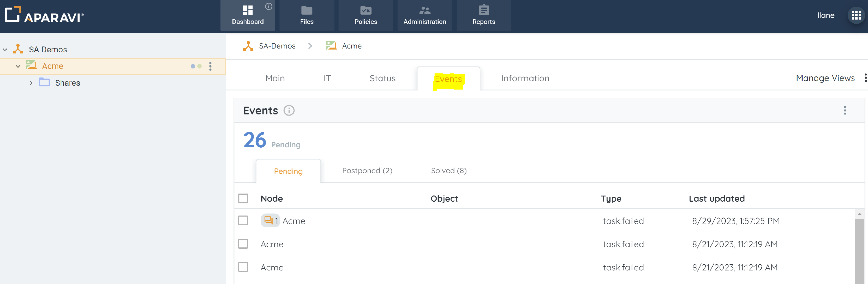Click the Manage Views button
Viewport: 868px width, 284px height.
pyautogui.click(x=825, y=78)
